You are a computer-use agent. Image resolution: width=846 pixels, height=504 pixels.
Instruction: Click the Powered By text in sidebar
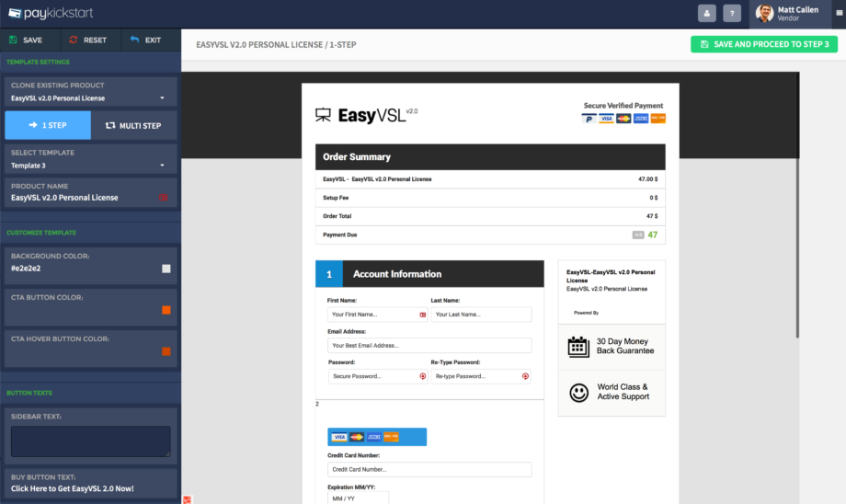pyautogui.click(x=586, y=313)
